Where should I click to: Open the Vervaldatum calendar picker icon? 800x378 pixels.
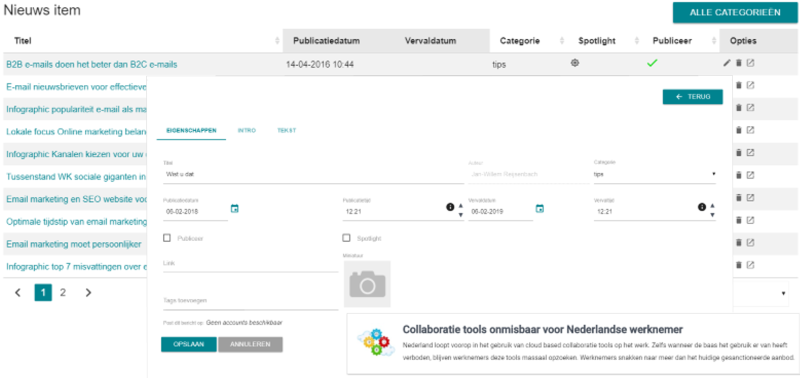(540, 208)
